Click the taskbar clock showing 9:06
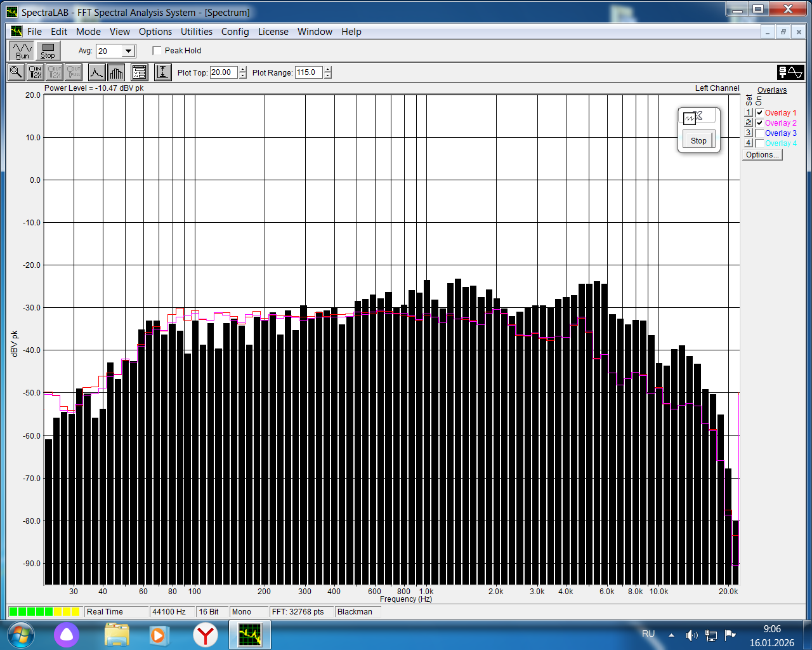 pyautogui.click(x=772, y=635)
